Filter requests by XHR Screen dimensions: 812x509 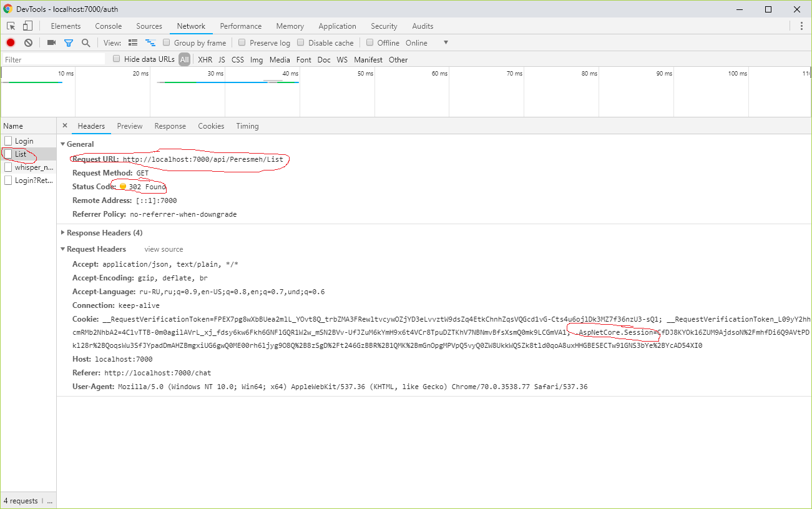(x=205, y=60)
